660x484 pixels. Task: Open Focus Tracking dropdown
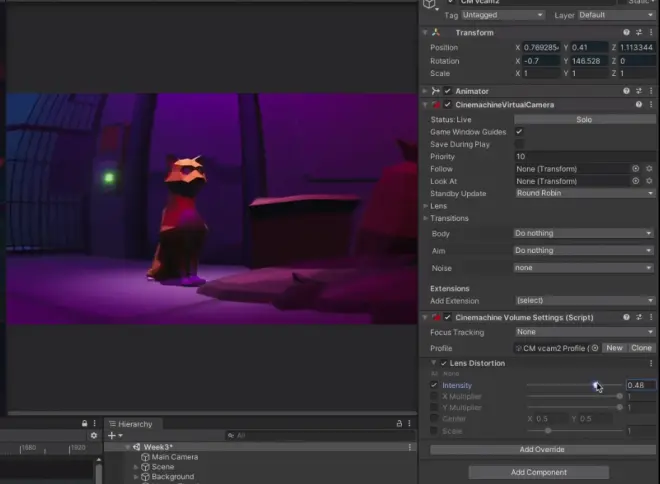click(585, 332)
